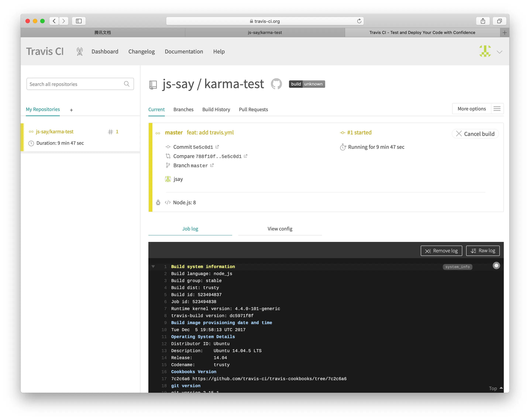
Task: Click feat: add travis.yml commit message
Action: (x=210, y=133)
